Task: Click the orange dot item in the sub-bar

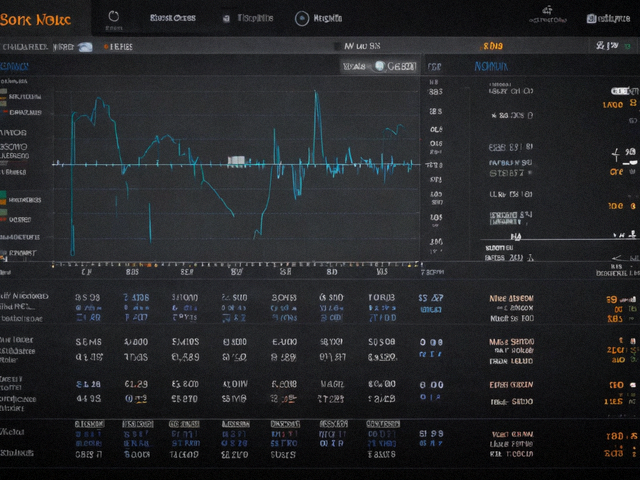Action: (x=118, y=47)
